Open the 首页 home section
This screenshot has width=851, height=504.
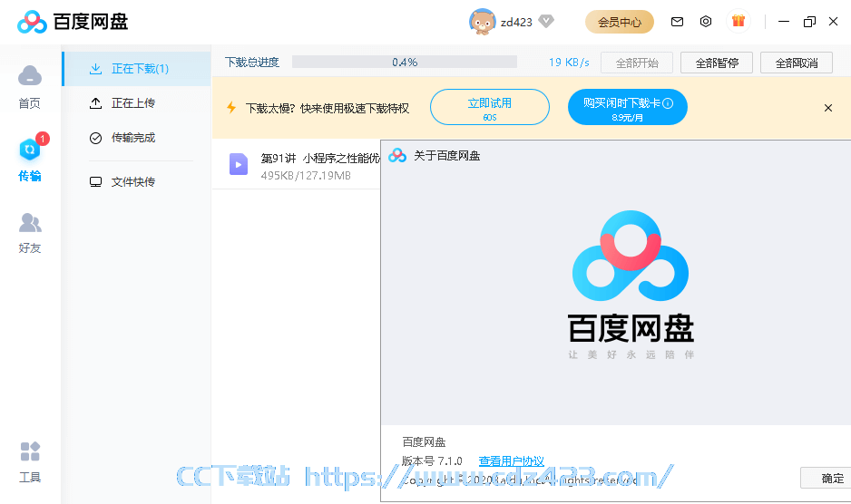(x=30, y=87)
